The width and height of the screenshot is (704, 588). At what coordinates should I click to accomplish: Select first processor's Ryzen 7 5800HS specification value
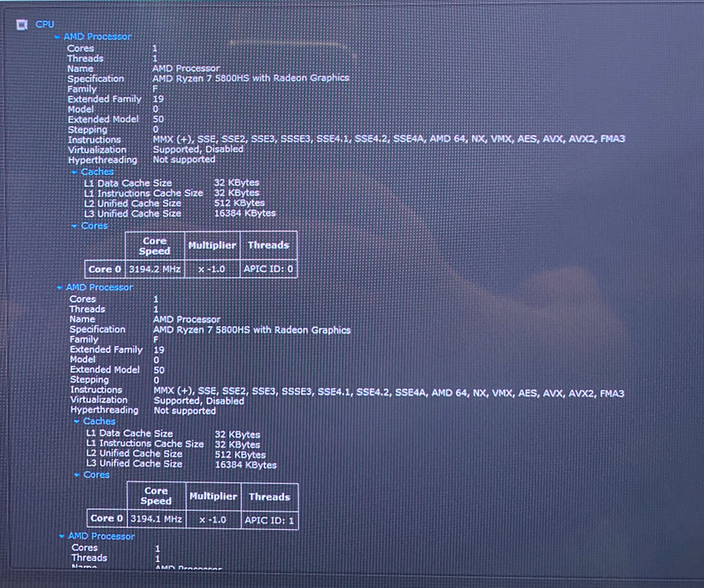tap(250, 78)
